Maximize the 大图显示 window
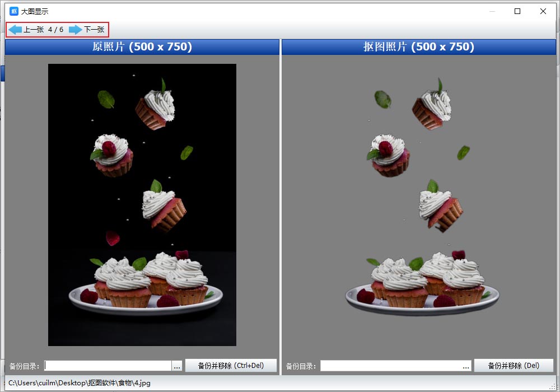 (517, 11)
